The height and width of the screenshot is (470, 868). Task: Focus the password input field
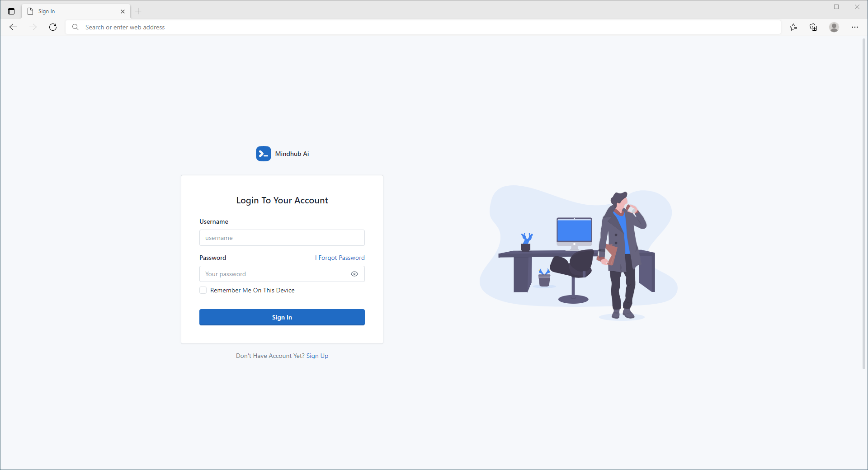click(x=274, y=274)
